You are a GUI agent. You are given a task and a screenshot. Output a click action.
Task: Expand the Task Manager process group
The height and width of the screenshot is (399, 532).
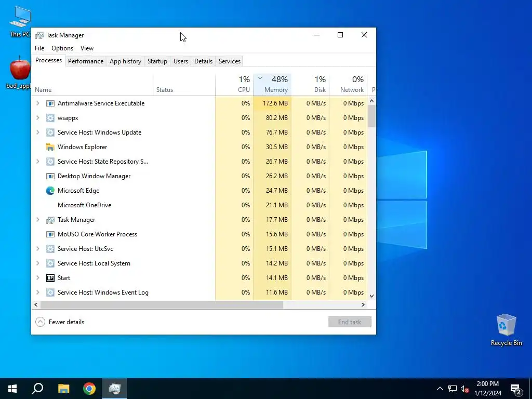point(37,220)
